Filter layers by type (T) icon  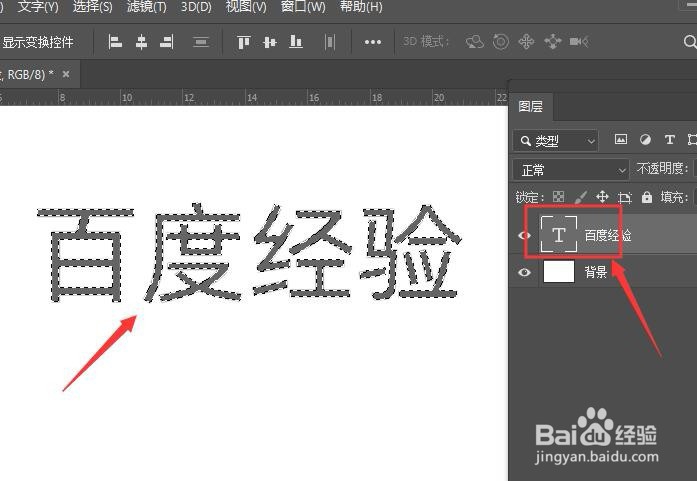point(669,140)
